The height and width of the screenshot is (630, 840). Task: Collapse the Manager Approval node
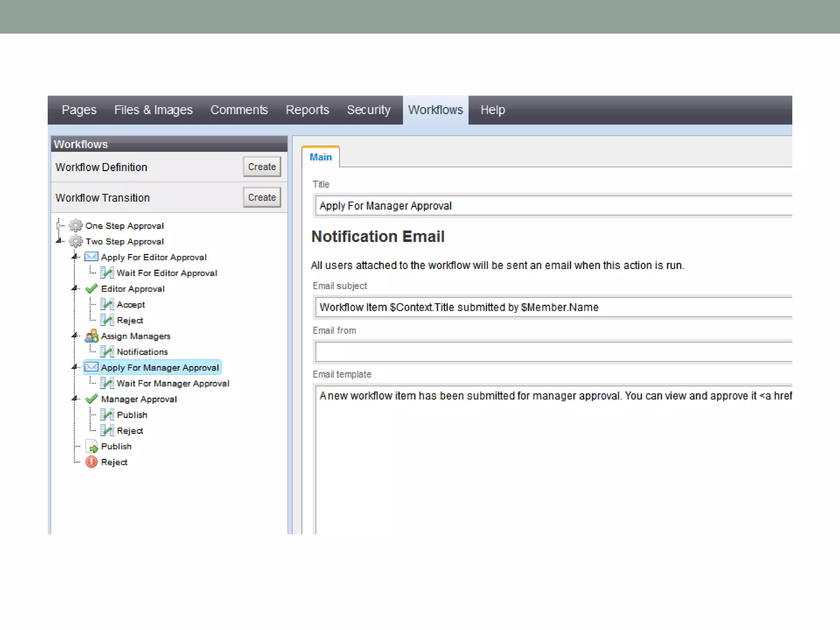(74, 398)
